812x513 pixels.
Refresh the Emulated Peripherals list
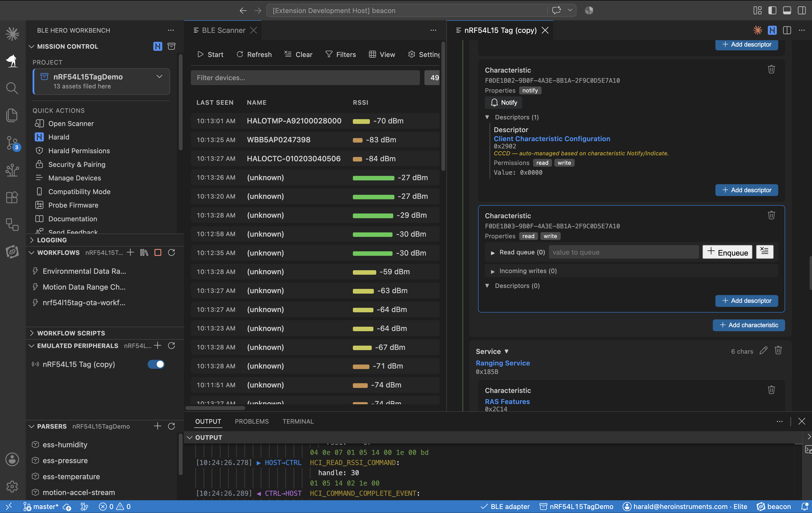(x=171, y=346)
